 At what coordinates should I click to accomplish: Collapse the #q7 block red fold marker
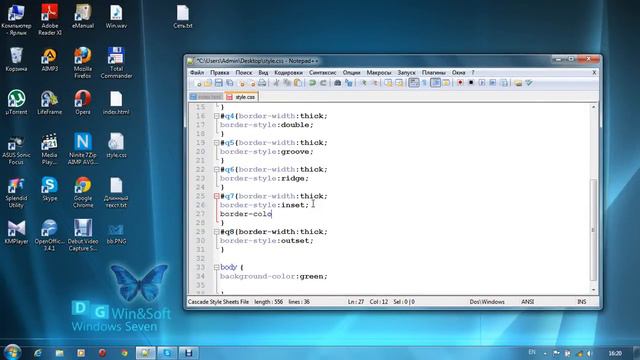[x=216, y=196]
